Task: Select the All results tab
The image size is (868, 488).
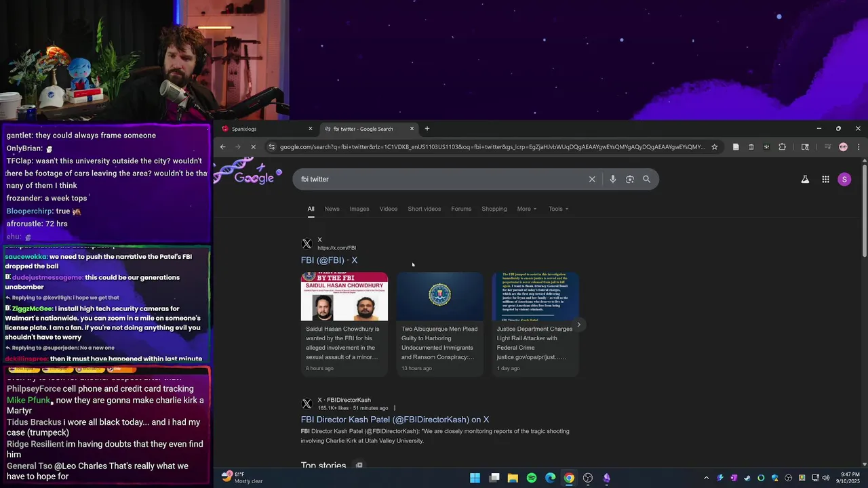Action: coord(311,209)
